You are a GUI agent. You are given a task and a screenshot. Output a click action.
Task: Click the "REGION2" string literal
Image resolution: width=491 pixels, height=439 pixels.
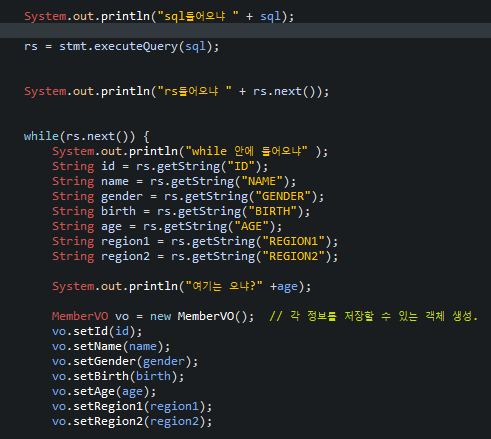(x=294, y=256)
